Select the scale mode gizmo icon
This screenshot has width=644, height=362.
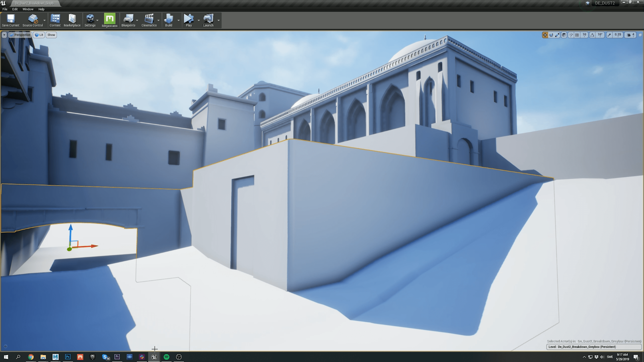[x=557, y=35]
